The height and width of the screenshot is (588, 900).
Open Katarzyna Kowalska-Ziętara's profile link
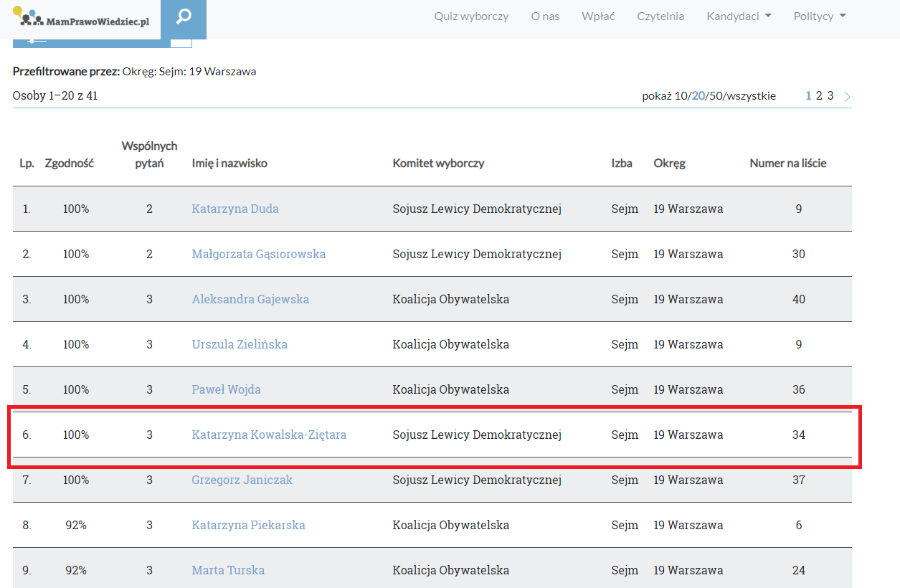[269, 435]
